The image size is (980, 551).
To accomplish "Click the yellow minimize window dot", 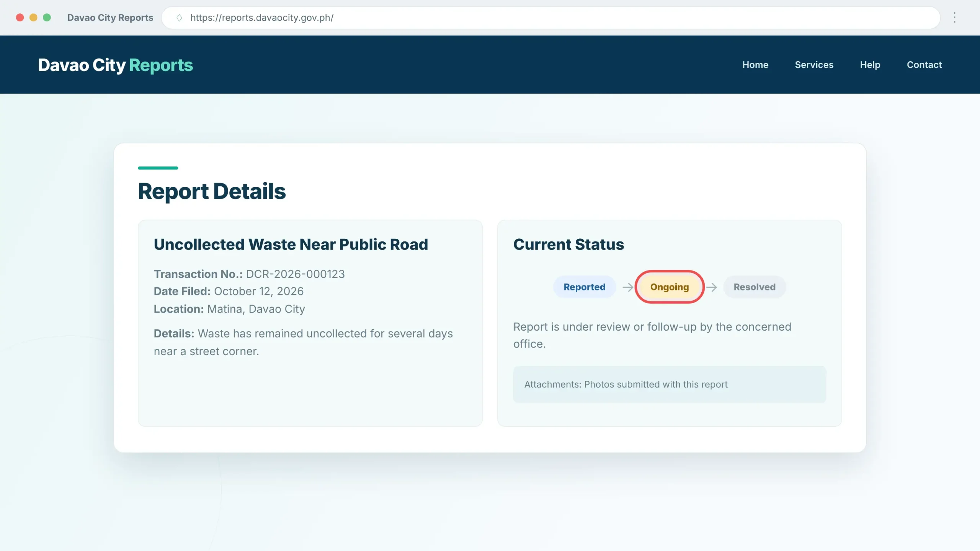I will (33, 18).
